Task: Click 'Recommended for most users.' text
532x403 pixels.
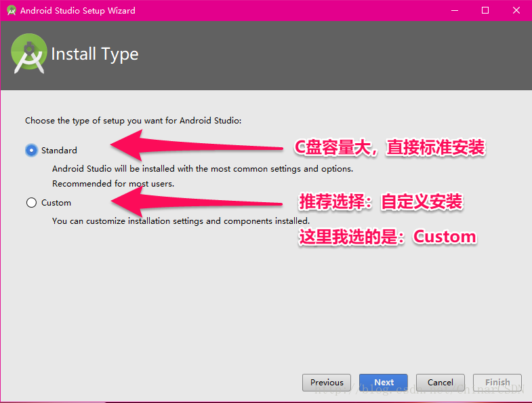Action: [x=113, y=184]
